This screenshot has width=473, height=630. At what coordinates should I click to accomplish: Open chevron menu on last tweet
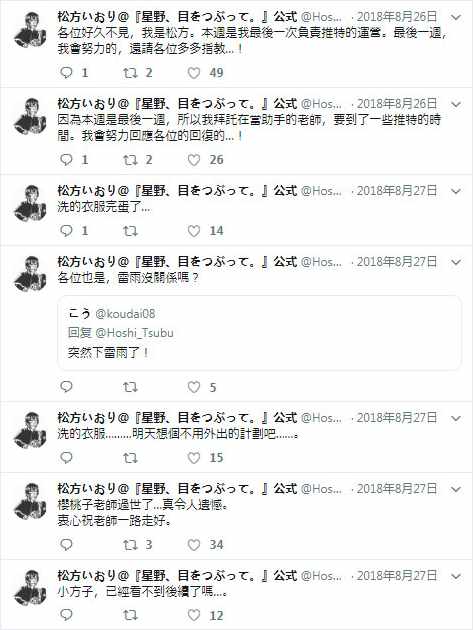456,577
